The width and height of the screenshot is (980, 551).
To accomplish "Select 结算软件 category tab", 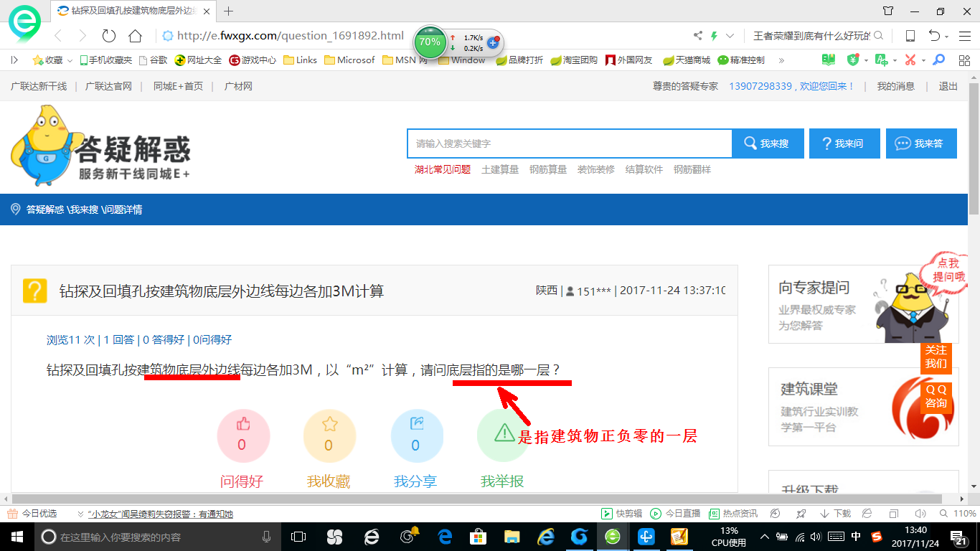I will (644, 170).
